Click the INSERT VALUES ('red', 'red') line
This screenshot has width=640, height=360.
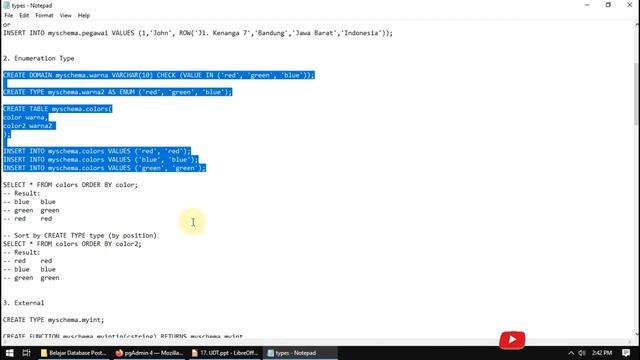pyautogui.click(x=97, y=151)
